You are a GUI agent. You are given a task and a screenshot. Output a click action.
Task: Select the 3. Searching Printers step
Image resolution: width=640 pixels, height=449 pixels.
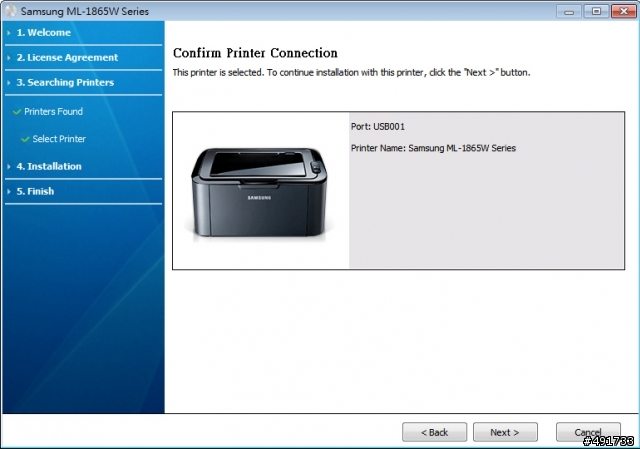point(65,82)
